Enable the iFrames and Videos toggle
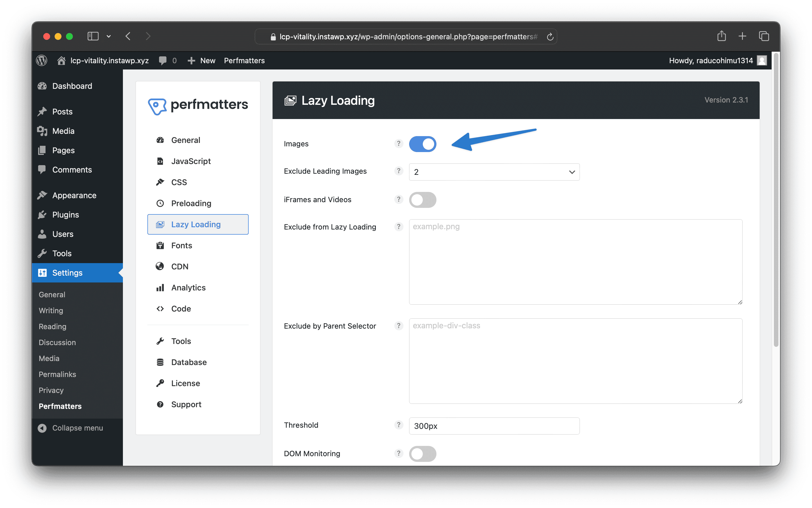The image size is (812, 508). point(422,200)
